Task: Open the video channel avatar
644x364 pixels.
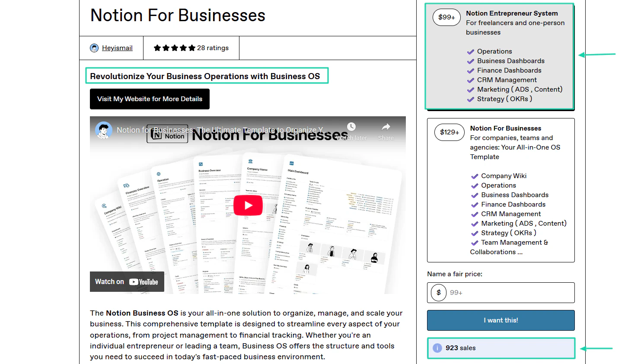Action: click(104, 130)
